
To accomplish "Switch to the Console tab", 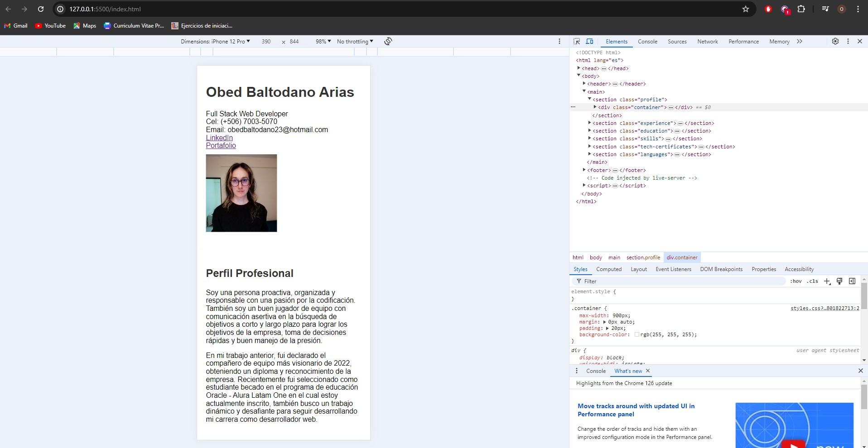I will click(x=647, y=41).
